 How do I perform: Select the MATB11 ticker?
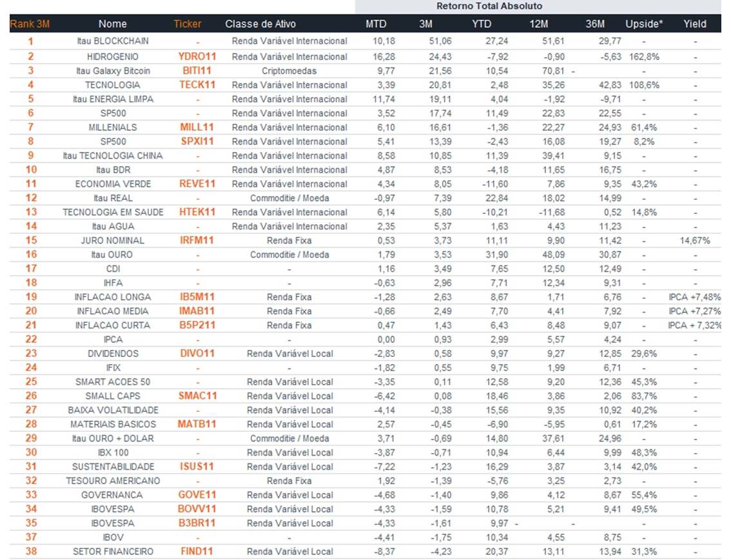point(197,424)
